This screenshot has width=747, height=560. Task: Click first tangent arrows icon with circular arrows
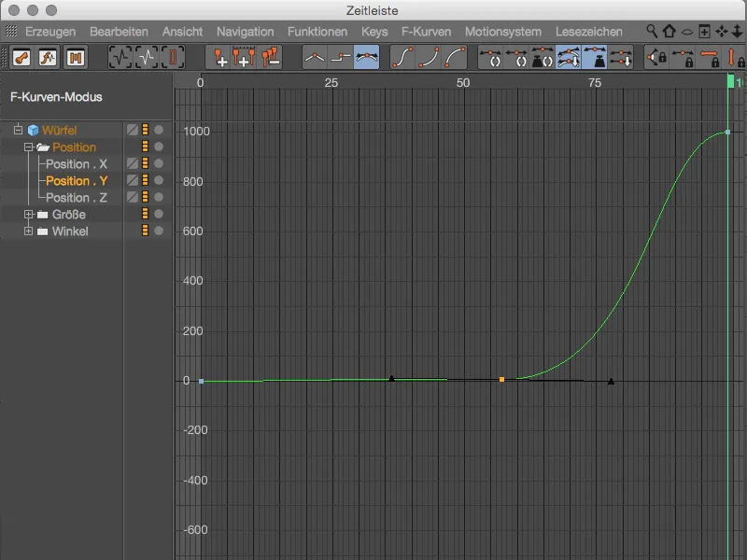pyautogui.click(x=491, y=58)
